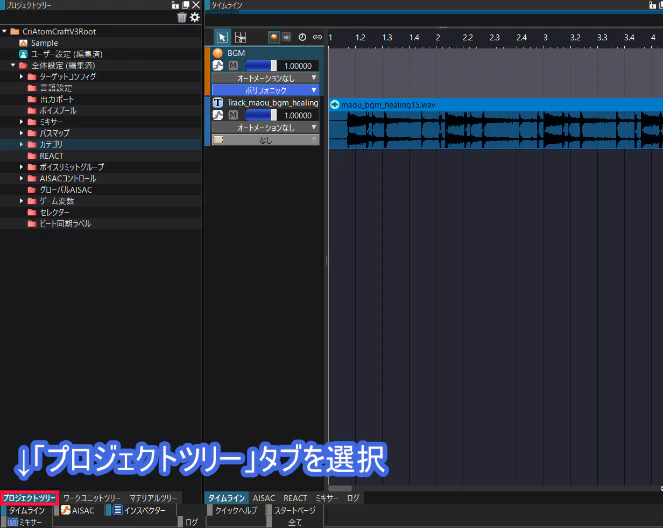663x528 pixels.
Task: Open BGM automation dropdown オートメーションなし
Action: [x=265, y=78]
